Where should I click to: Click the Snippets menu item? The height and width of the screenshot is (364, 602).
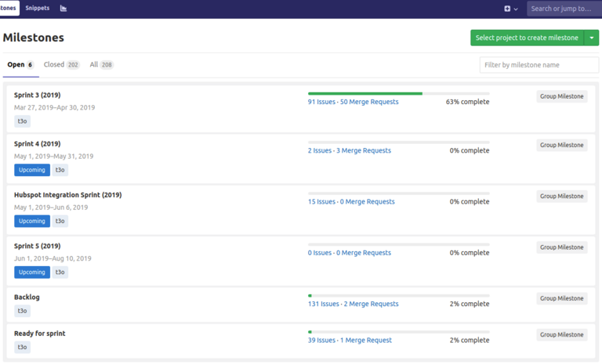click(37, 9)
